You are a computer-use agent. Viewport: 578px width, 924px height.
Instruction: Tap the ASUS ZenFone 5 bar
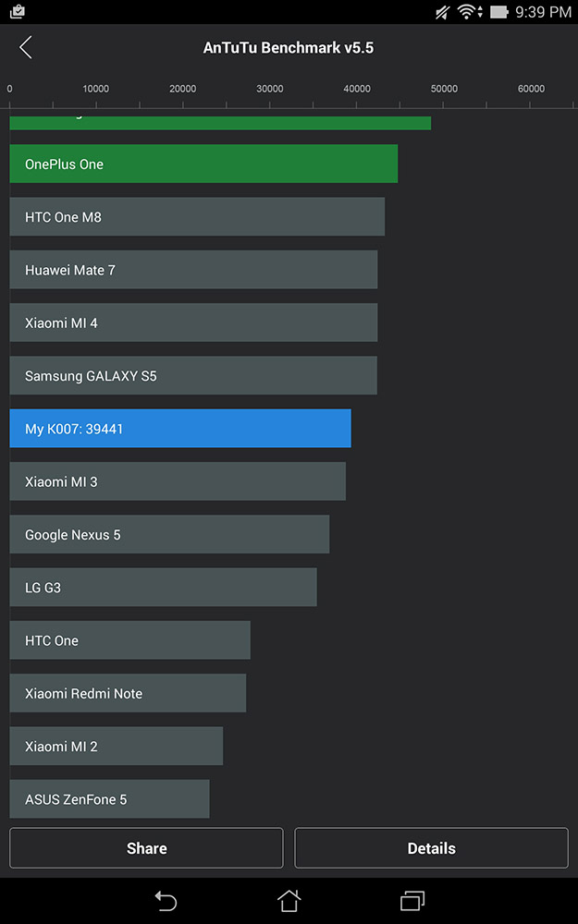coord(110,799)
